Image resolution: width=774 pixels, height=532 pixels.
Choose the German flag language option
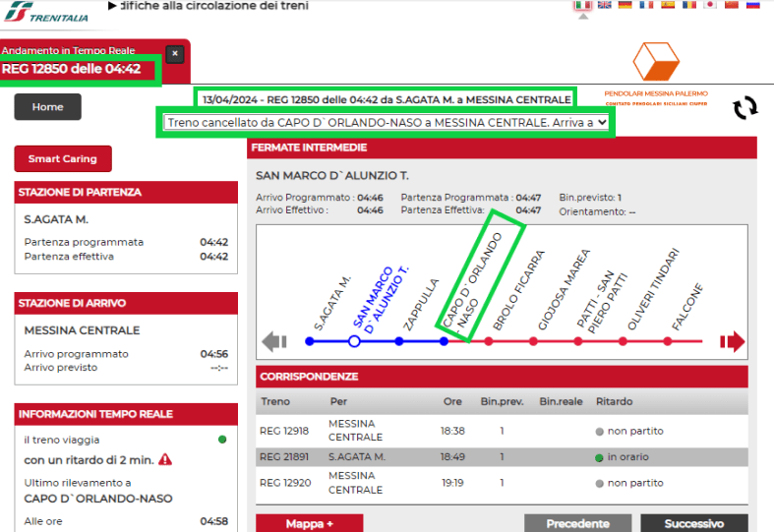[625, 5]
